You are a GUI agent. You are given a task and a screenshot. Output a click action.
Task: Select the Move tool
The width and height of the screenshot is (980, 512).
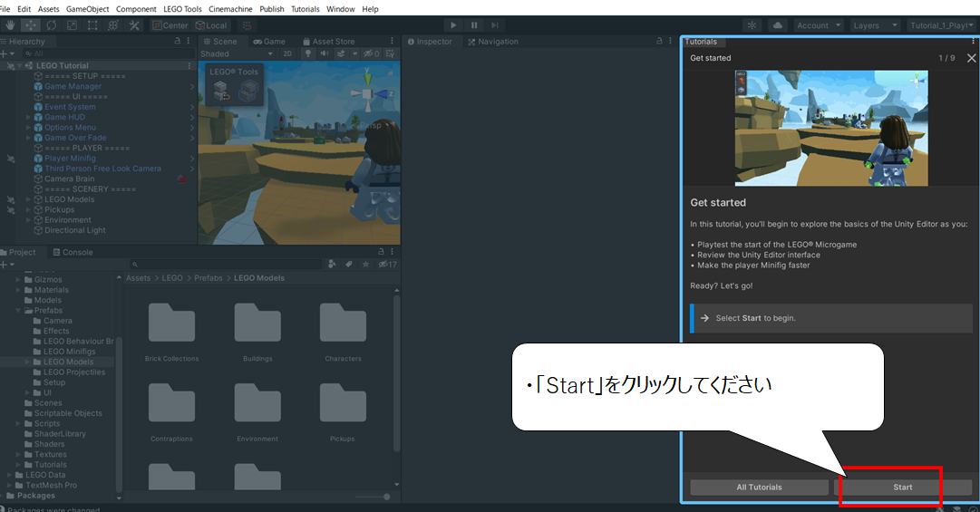point(31,25)
